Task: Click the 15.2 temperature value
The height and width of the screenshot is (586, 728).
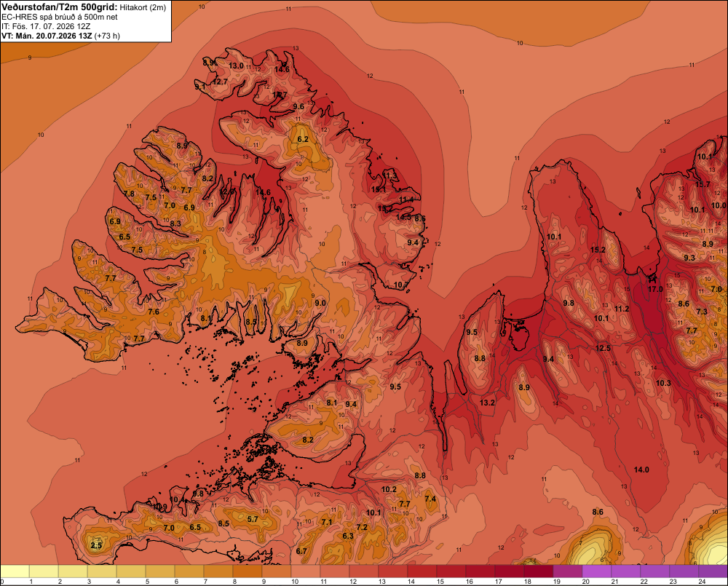Action: tap(598, 250)
